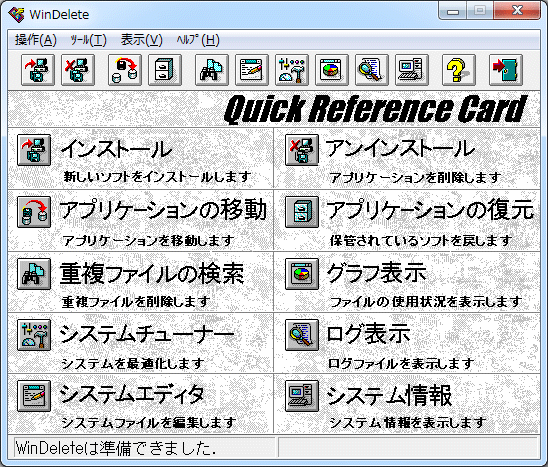The height and width of the screenshot is (467, 548).
Task: Click the Install toolbar icon with red arrow
Action: [38, 70]
